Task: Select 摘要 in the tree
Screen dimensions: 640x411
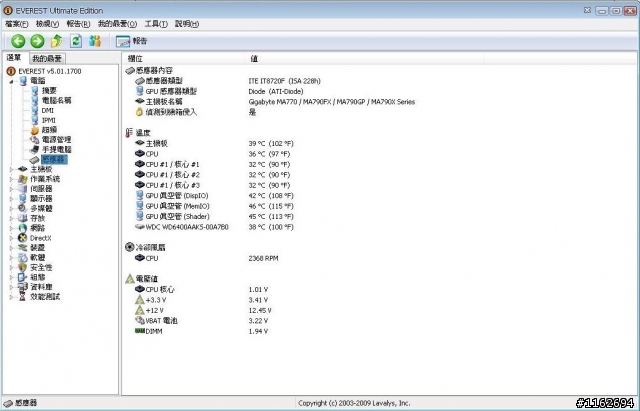Action: (49, 91)
